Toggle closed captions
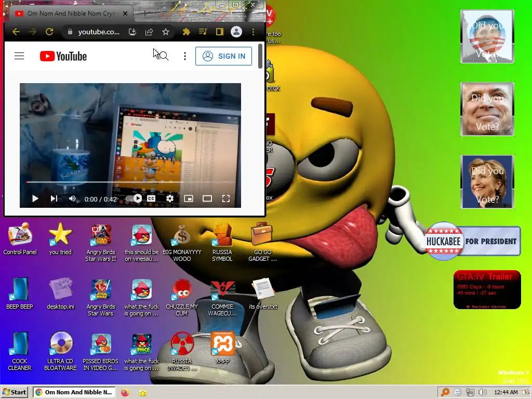 click(x=151, y=198)
